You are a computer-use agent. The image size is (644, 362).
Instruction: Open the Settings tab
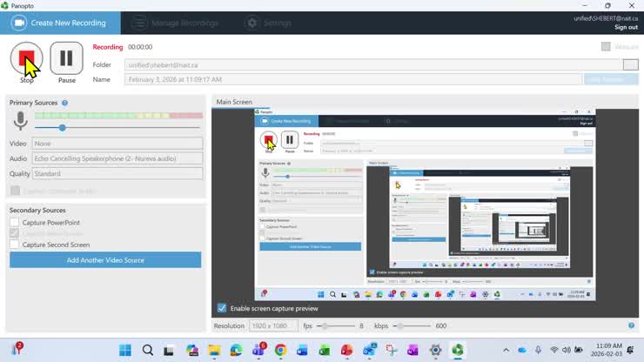click(x=268, y=23)
